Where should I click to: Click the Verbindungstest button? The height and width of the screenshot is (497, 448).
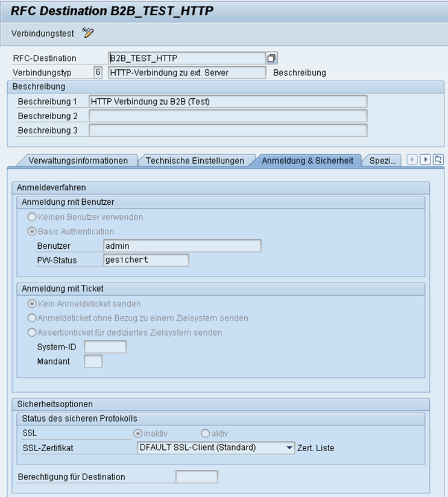[x=43, y=33]
